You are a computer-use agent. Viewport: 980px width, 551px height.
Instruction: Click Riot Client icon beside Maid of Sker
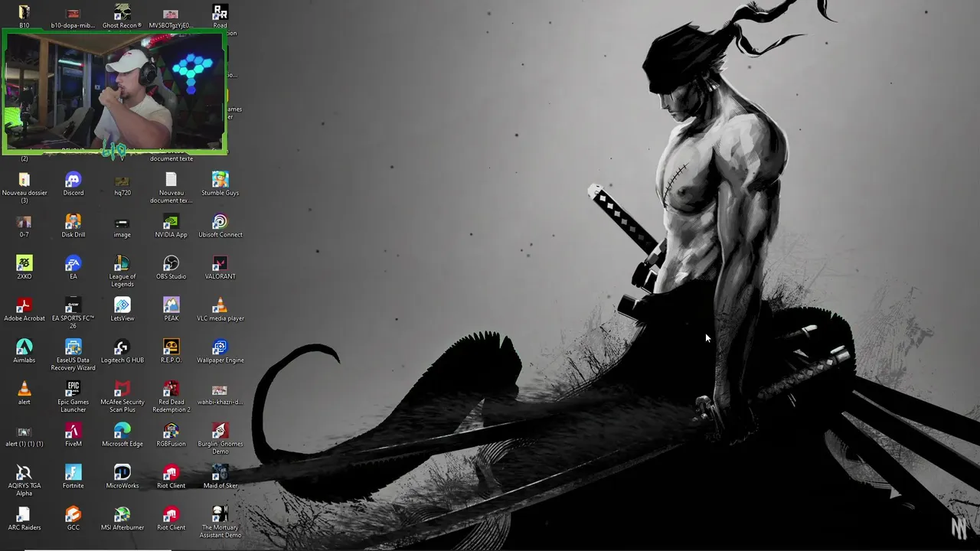(171, 472)
